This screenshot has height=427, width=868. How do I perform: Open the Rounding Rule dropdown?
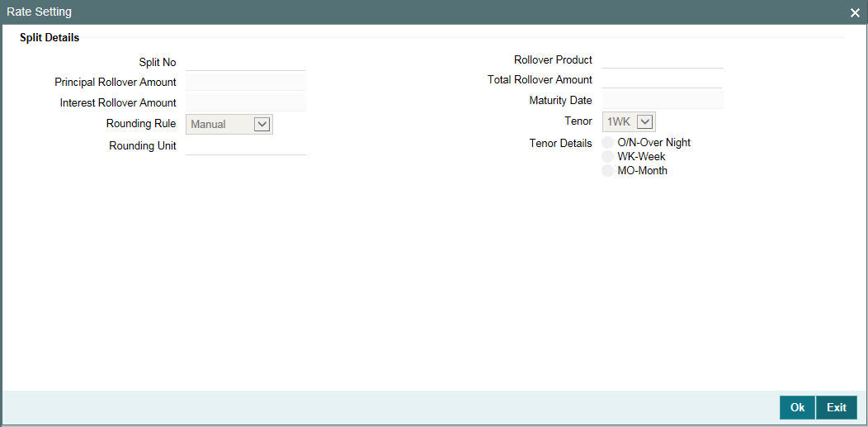pos(229,124)
